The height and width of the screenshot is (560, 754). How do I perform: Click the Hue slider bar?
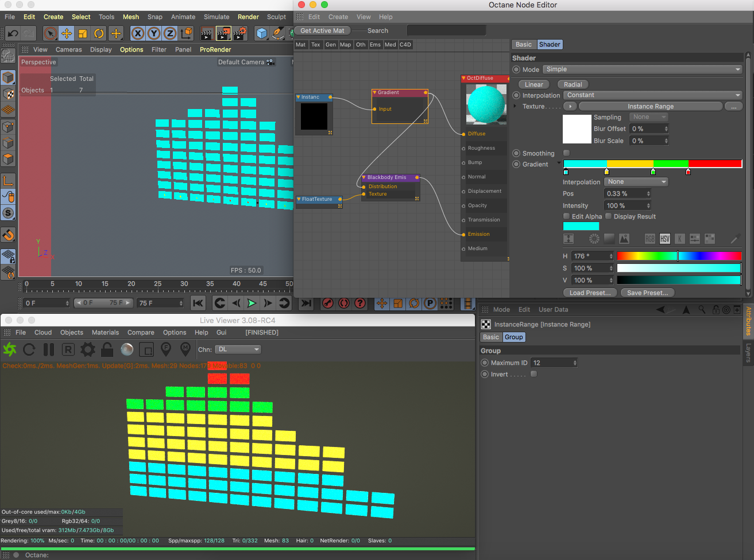(679, 256)
